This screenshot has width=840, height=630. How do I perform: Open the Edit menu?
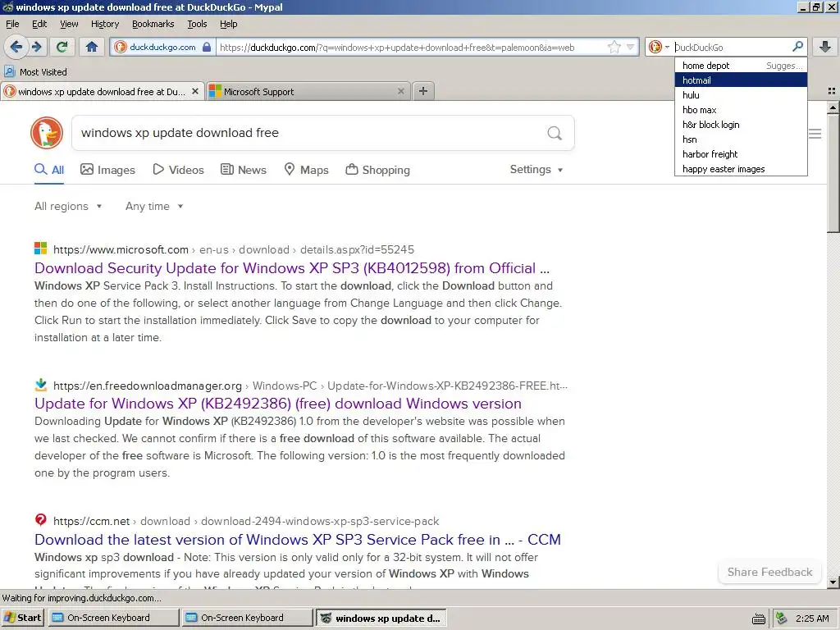point(39,24)
